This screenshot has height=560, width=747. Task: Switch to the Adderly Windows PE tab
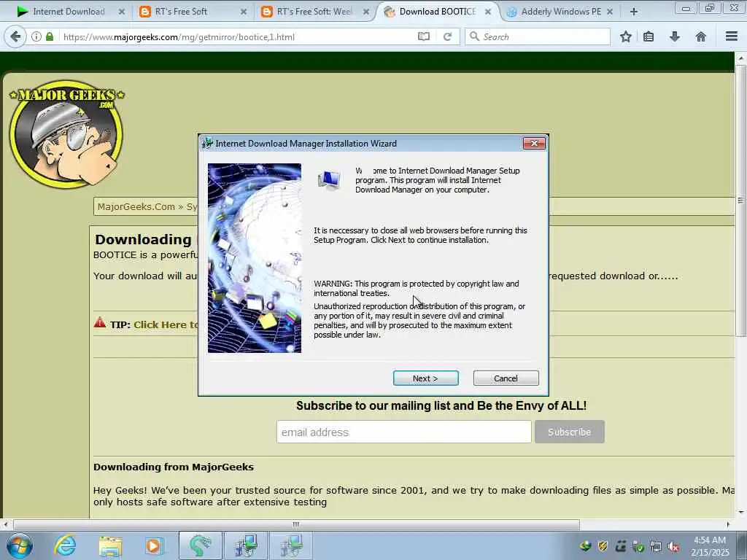point(561,12)
